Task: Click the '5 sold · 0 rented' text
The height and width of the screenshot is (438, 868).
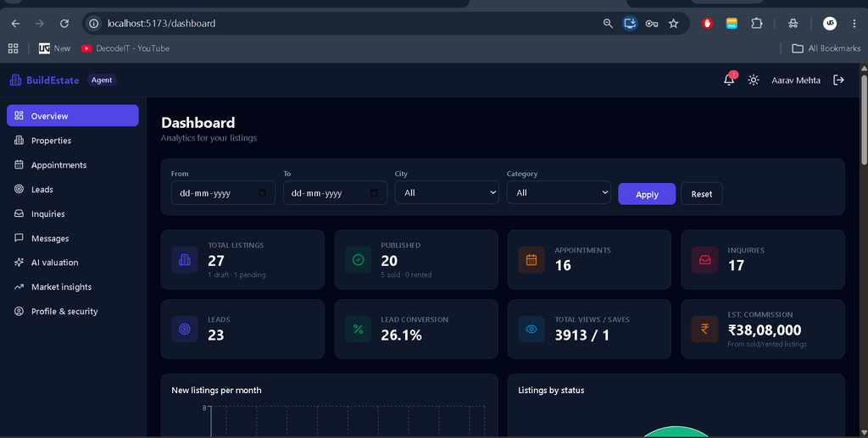Action: (x=406, y=274)
